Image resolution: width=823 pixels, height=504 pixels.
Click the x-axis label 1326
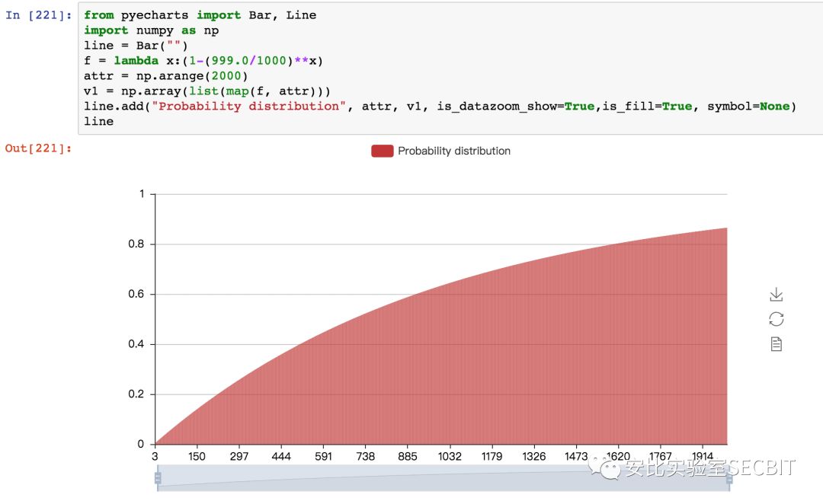tap(533, 456)
